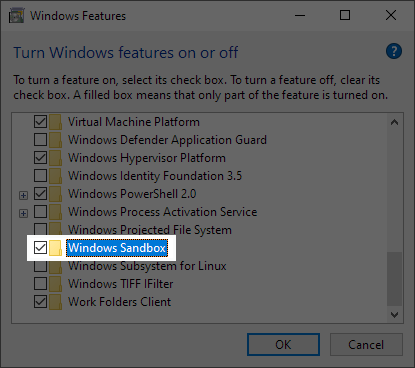
Task: Select the Virtual Machine Platform label
Action: 134,122
